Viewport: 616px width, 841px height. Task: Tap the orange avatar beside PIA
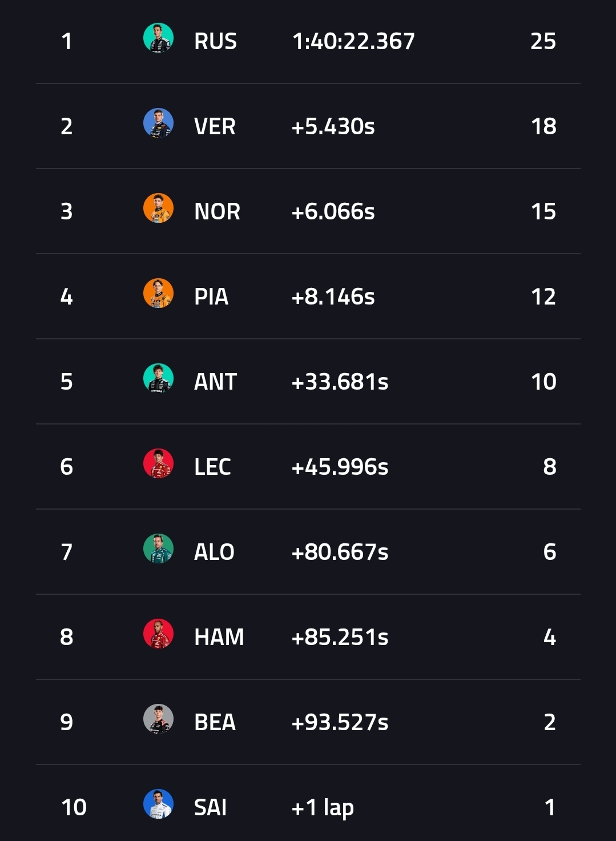158,294
